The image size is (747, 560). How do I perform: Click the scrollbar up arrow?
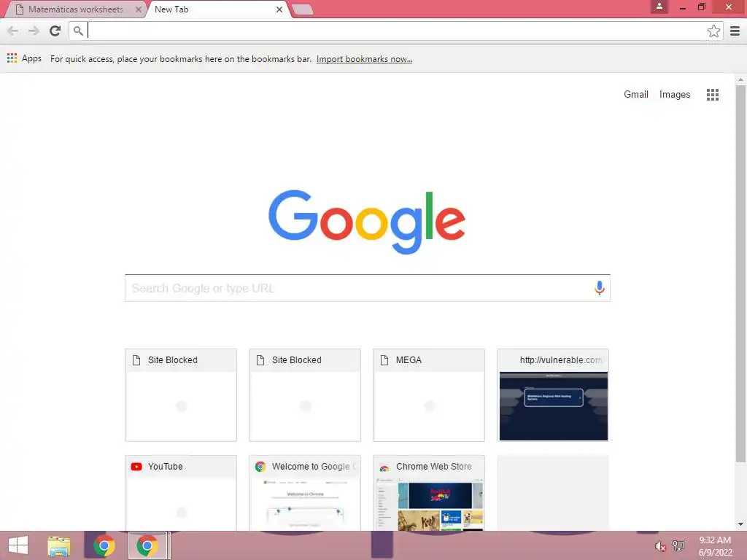pos(740,79)
